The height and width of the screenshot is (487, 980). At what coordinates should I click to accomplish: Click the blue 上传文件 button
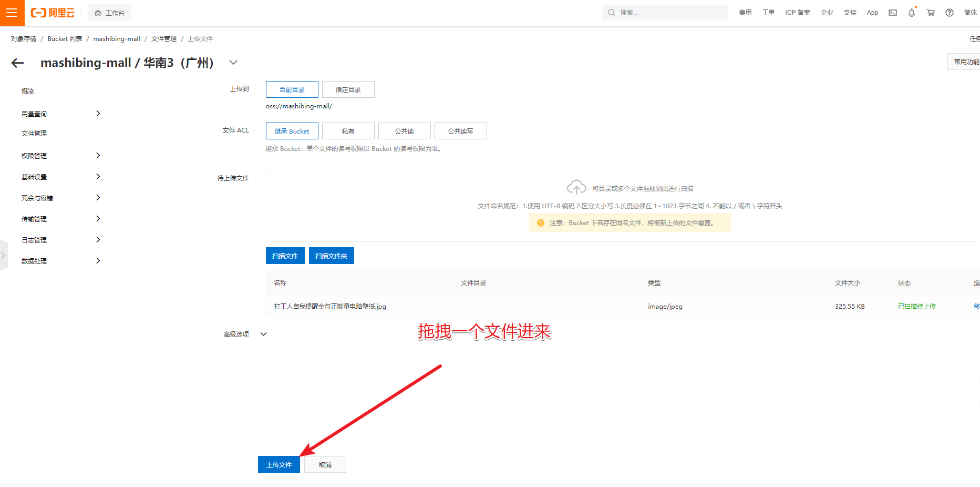pyautogui.click(x=279, y=464)
